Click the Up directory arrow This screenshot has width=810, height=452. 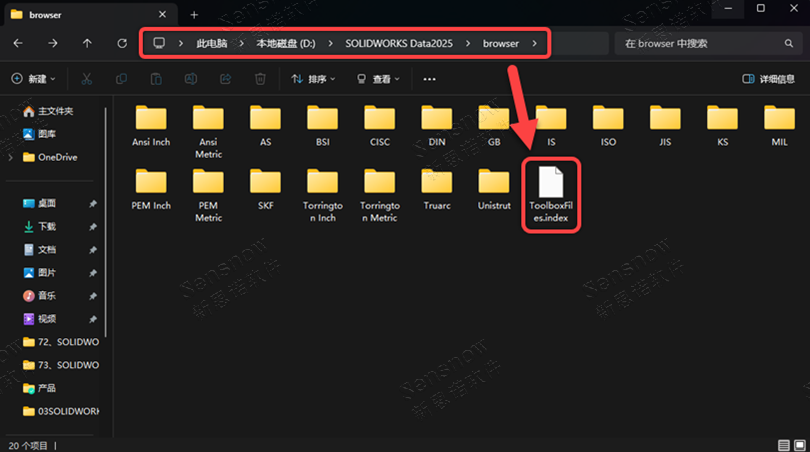point(88,44)
